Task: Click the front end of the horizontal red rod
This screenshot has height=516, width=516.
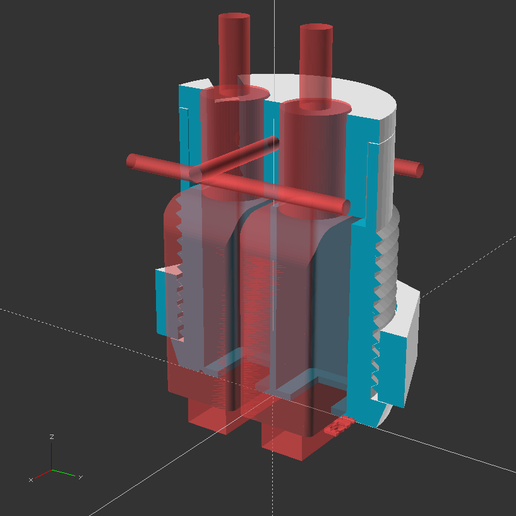Action: [346, 207]
